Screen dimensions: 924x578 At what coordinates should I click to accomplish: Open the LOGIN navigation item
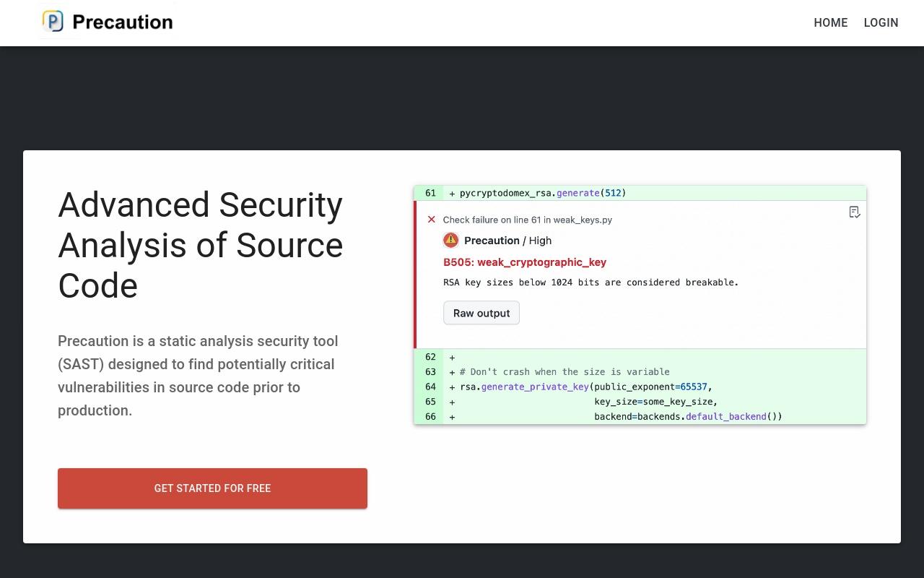881,22
